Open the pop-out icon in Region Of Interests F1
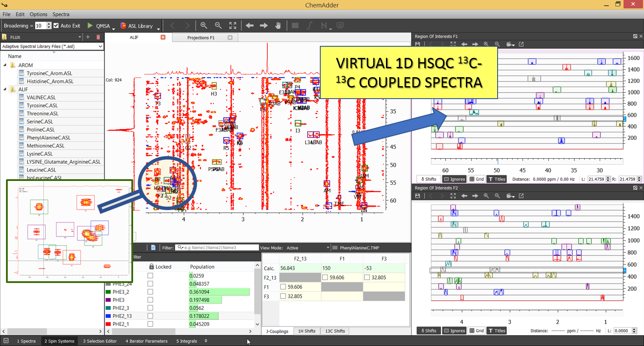This screenshot has width=644, height=346. pyautogui.click(x=521, y=44)
